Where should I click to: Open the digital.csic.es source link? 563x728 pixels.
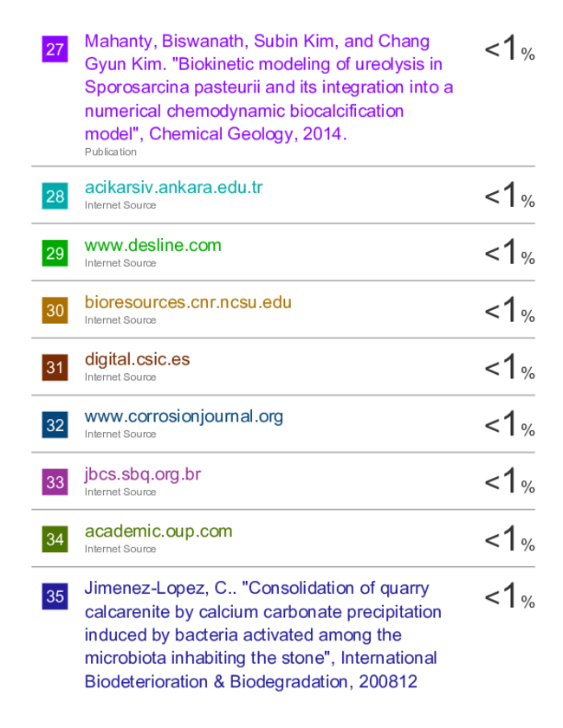point(137,359)
